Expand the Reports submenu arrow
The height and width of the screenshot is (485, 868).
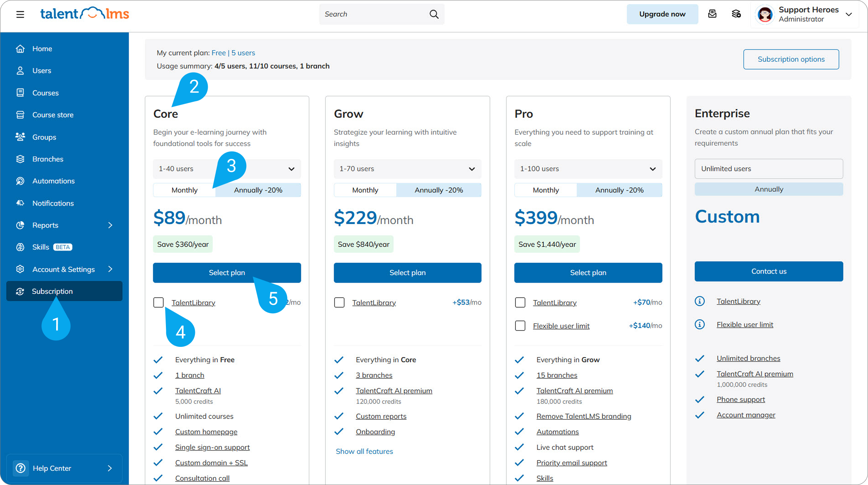pyautogui.click(x=110, y=225)
